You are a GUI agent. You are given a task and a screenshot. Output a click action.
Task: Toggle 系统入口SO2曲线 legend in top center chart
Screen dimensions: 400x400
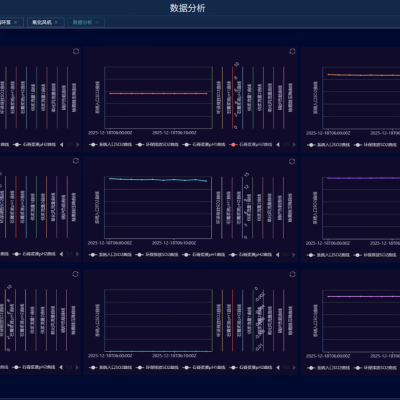[111, 145]
